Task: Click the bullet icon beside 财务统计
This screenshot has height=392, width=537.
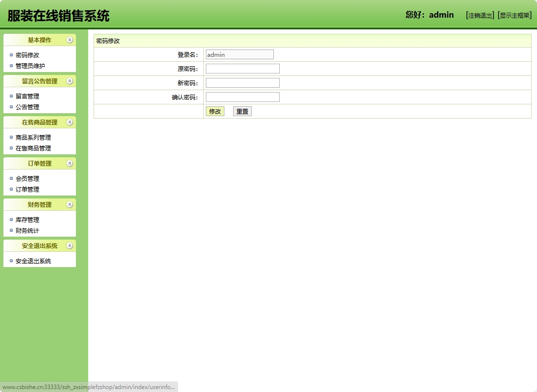Action: point(11,230)
